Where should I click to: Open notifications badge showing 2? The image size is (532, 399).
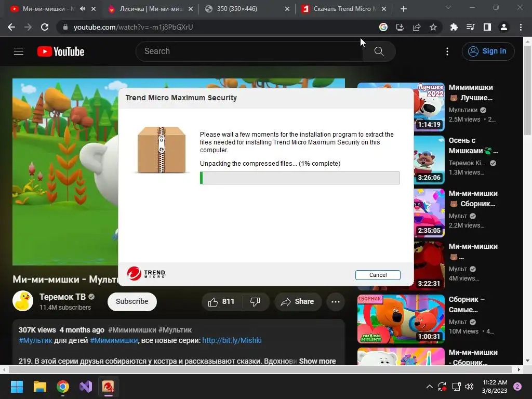coord(517,387)
